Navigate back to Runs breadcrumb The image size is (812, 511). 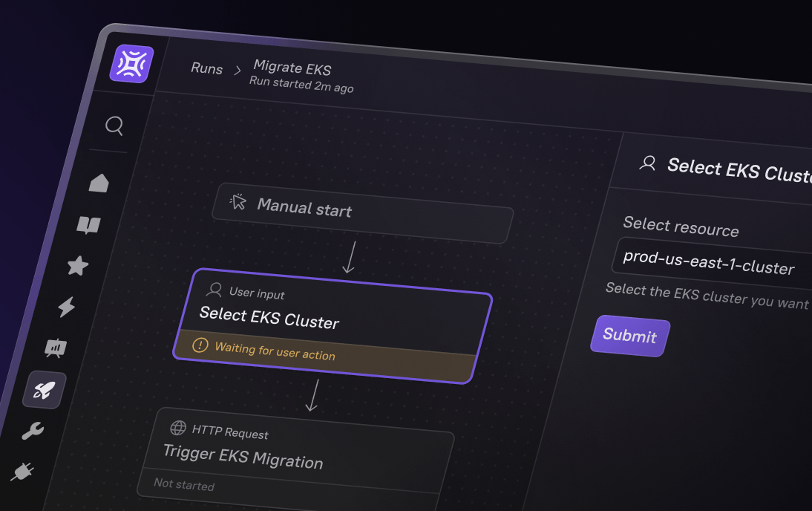point(206,68)
